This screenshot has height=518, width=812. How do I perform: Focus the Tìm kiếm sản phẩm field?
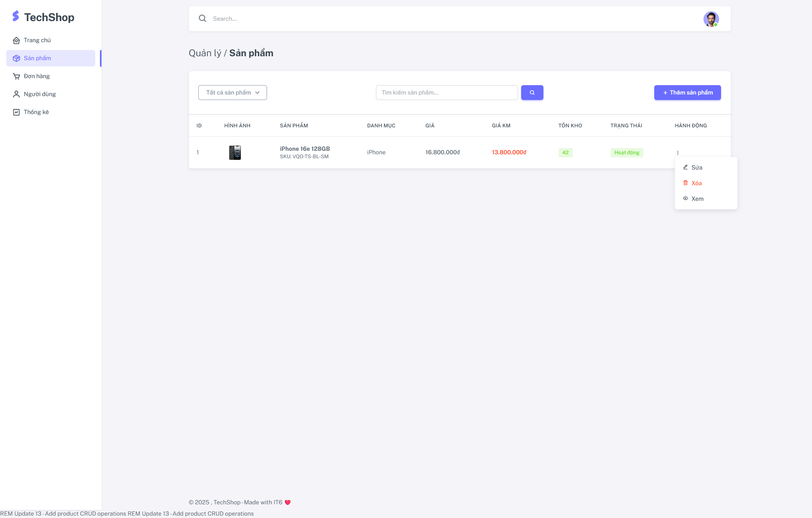tap(446, 93)
